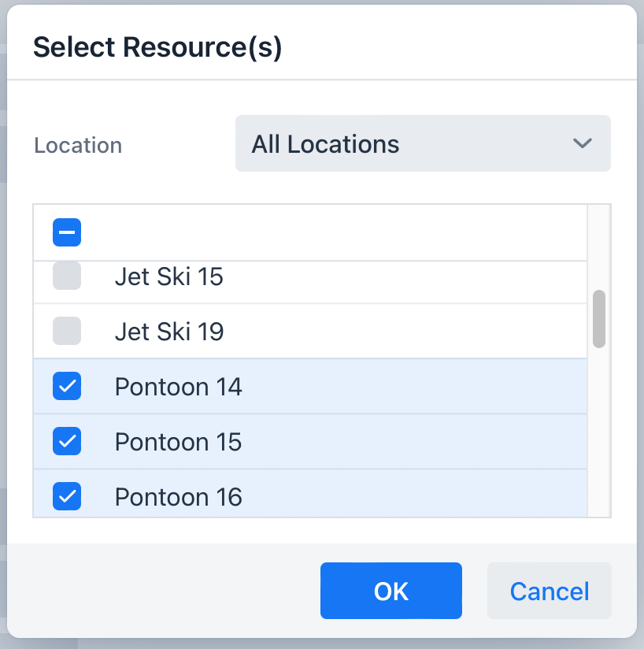This screenshot has width=644, height=649.
Task: Uncheck the Pontoon 14 checkbox
Action: coord(67,386)
